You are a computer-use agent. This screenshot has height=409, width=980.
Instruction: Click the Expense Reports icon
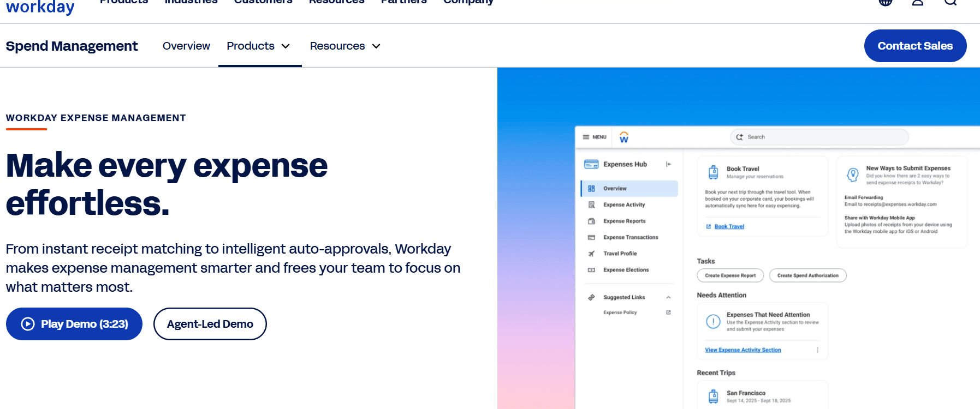[x=591, y=221]
